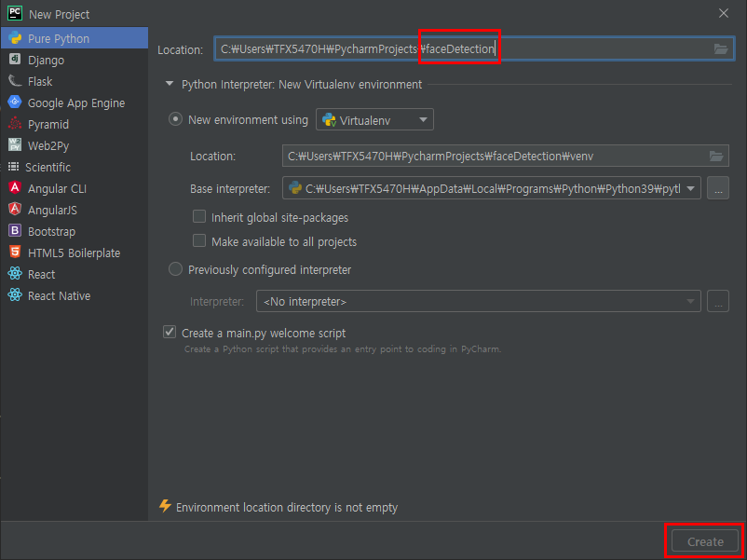The width and height of the screenshot is (747, 560).
Task: Enable Make available to all projects
Action: (x=199, y=240)
